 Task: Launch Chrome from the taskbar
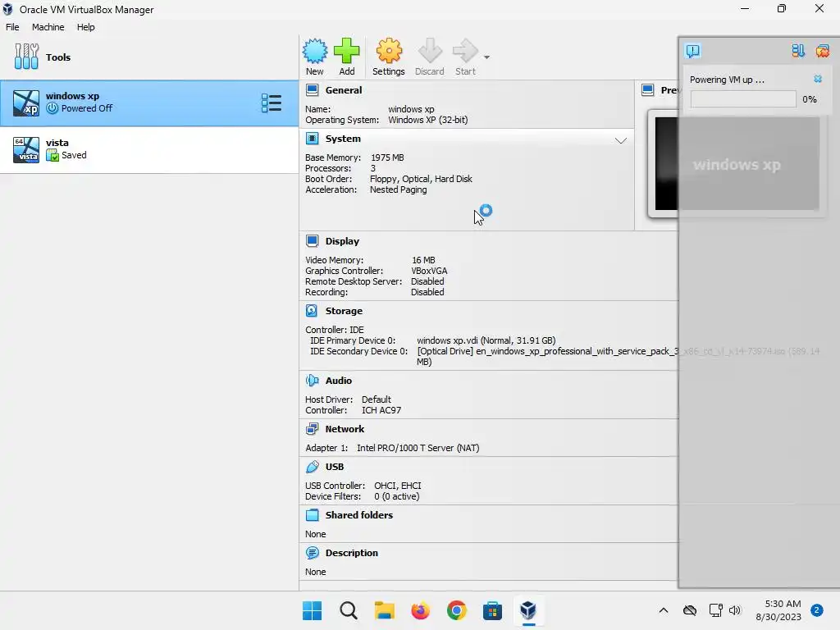click(x=456, y=610)
